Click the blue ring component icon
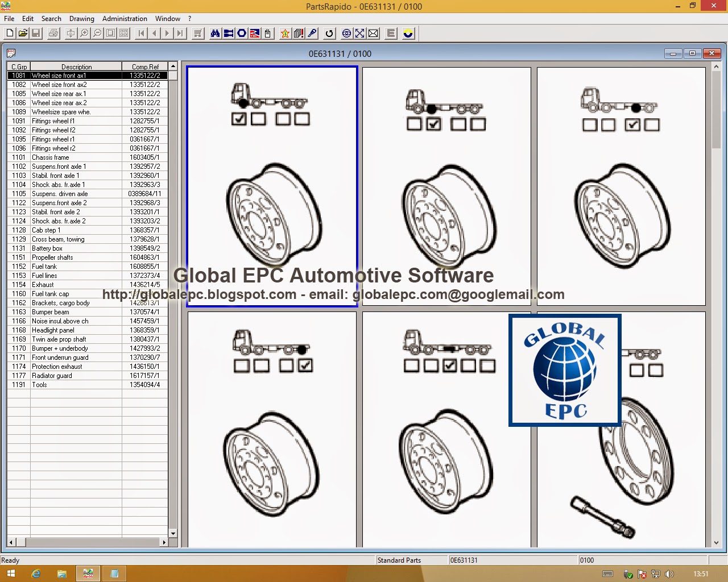Viewport: 728px width, 582px height. coord(242,34)
